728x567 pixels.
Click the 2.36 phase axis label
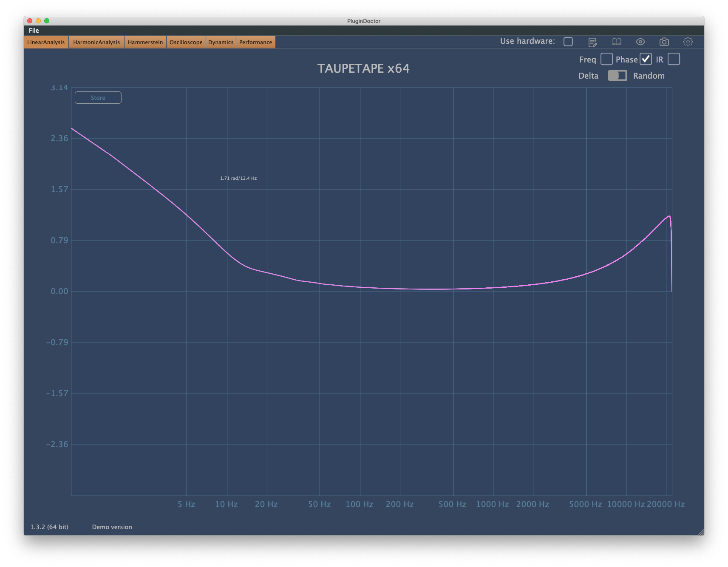pos(59,138)
